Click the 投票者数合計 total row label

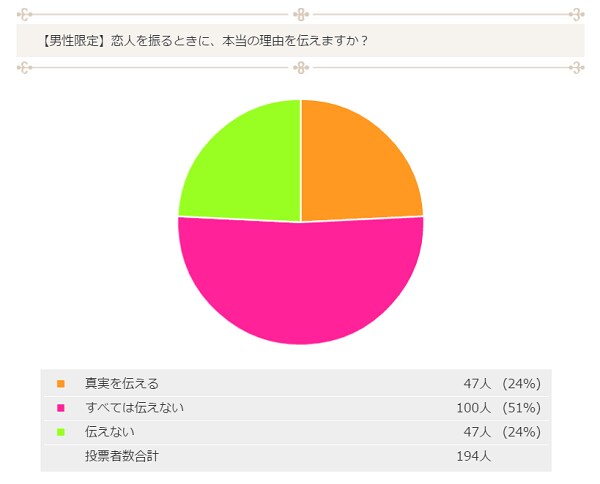[122, 456]
